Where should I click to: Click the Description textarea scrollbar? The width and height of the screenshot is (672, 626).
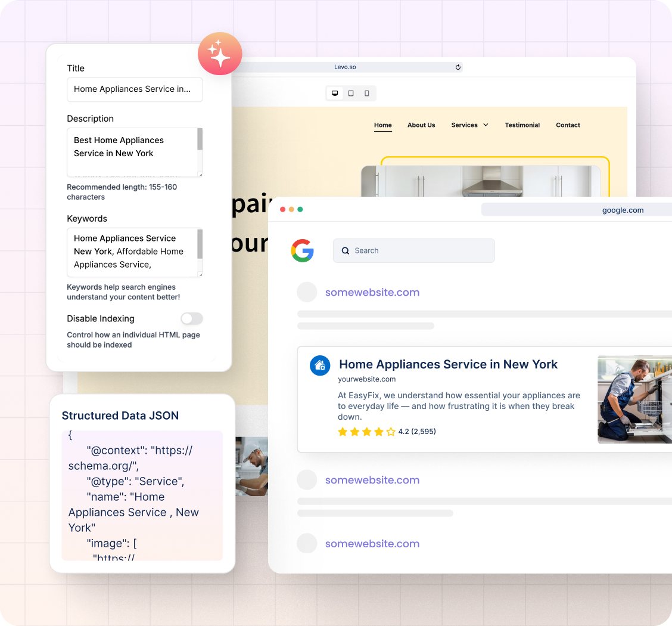click(200, 140)
